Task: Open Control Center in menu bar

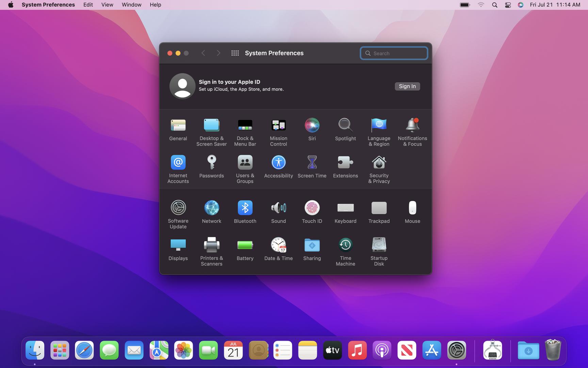Action: point(508,5)
